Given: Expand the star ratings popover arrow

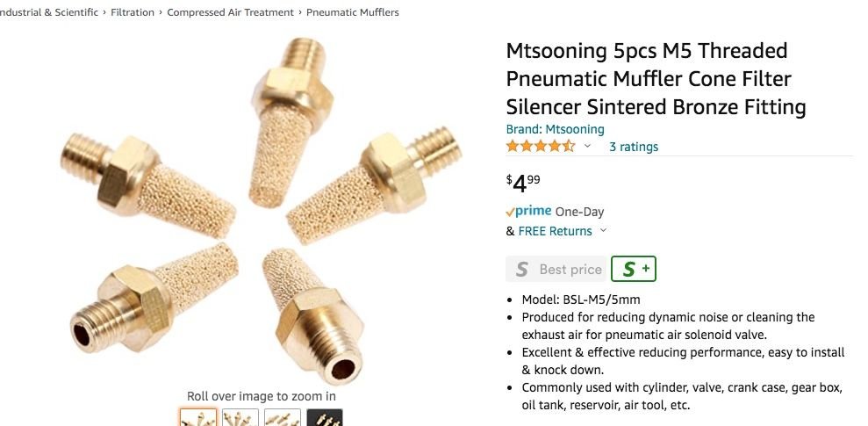Looking at the screenshot, I should pyautogui.click(x=587, y=146).
